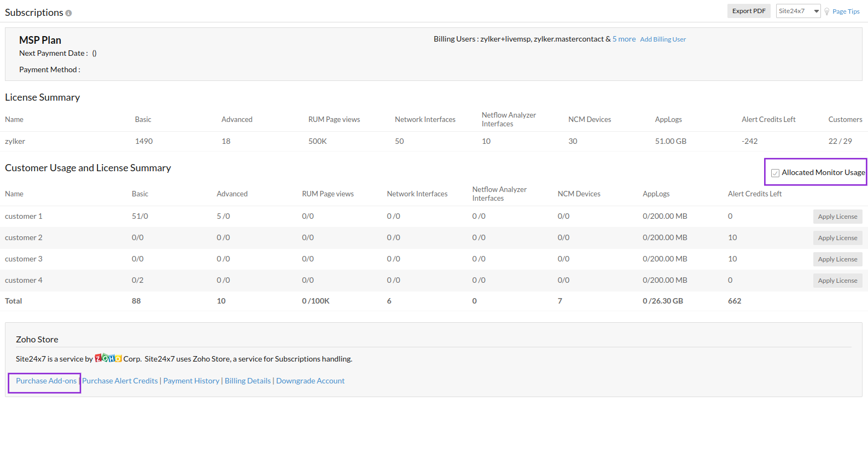
Task: Click the -242 alert credits value
Action: tap(750, 141)
